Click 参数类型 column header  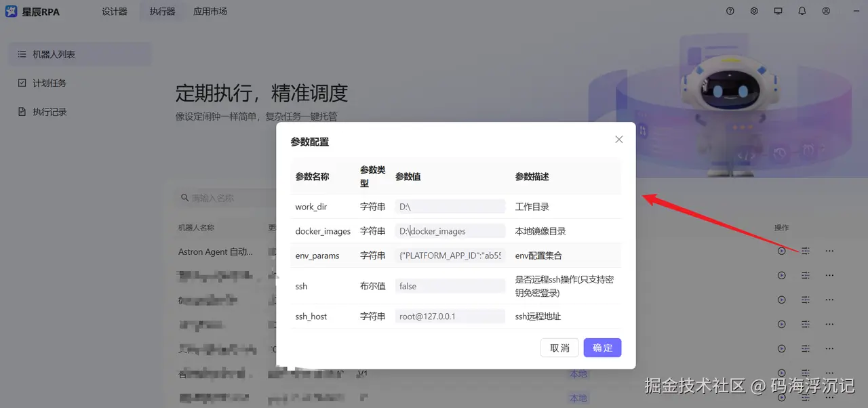pos(372,176)
